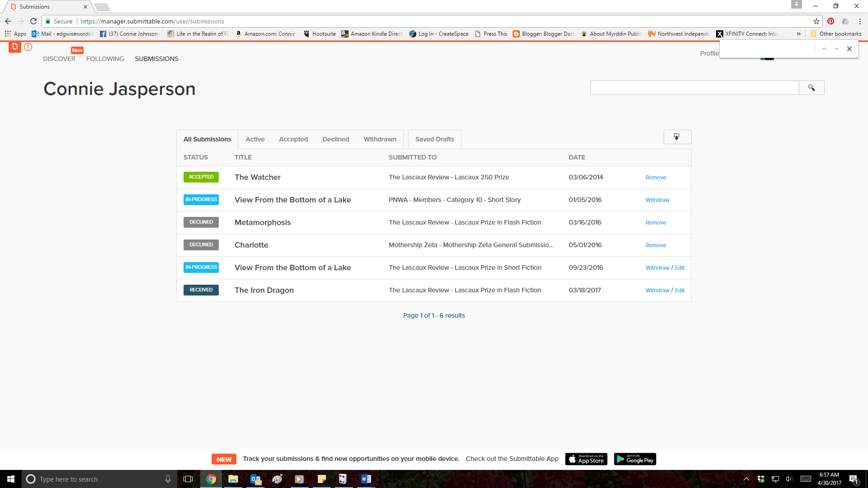Expand hidden bookmarks chevron
The image size is (868, 488).
pyautogui.click(x=799, y=34)
